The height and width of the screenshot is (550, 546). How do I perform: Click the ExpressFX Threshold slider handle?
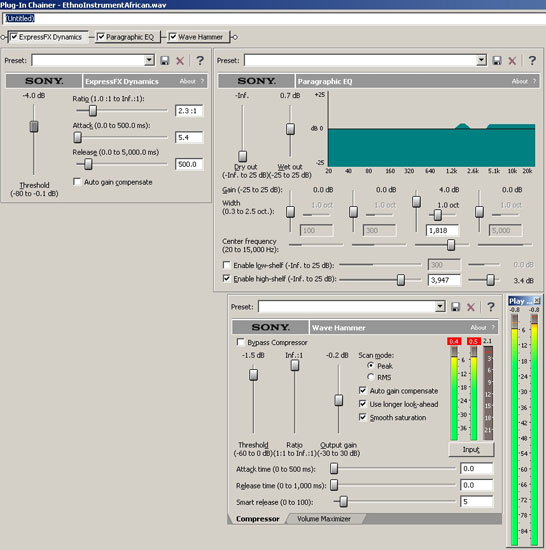click(34, 126)
